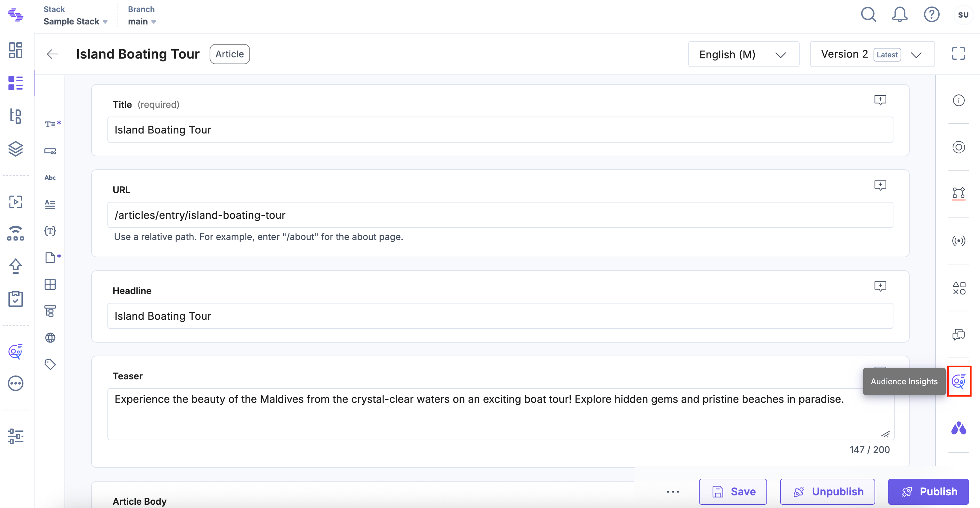
Task: Jump to URL field link outline icon
Action: click(x=50, y=151)
